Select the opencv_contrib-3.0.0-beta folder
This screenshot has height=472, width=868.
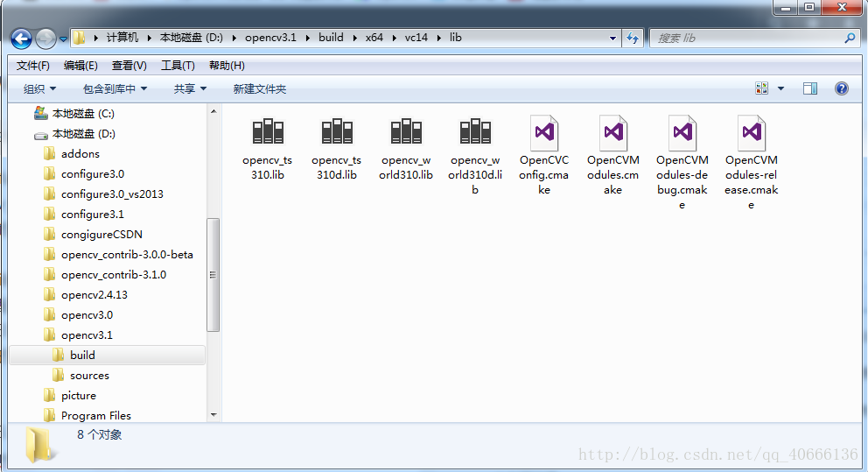(127, 254)
